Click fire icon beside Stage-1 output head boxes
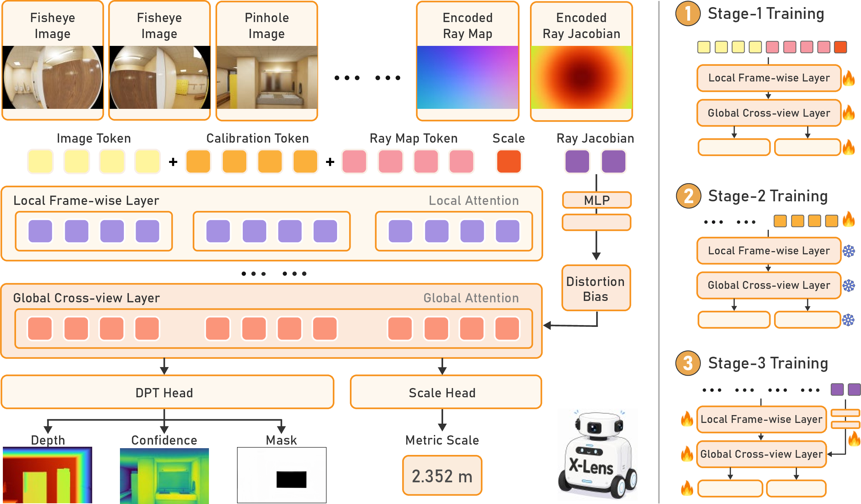This screenshot has height=504, width=861. tap(849, 147)
